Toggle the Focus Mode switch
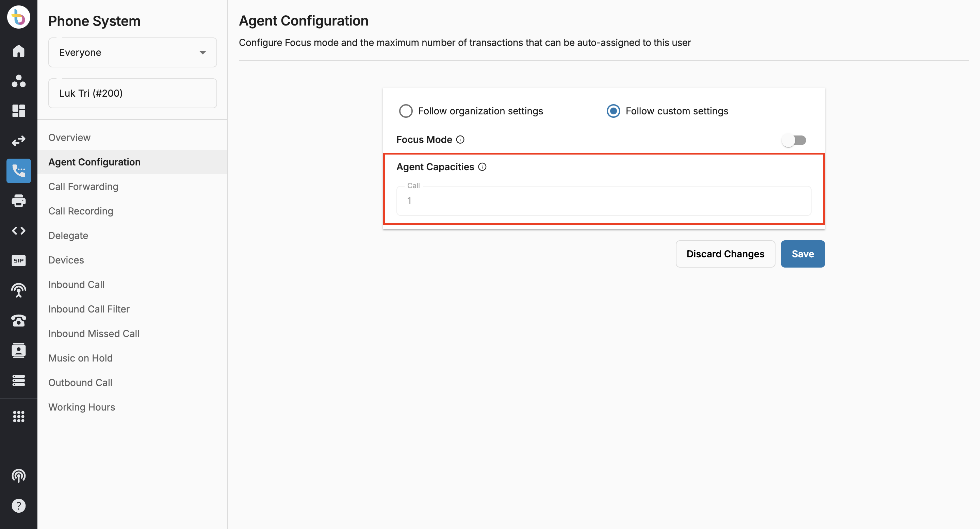Image resolution: width=980 pixels, height=529 pixels. [794, 140]
